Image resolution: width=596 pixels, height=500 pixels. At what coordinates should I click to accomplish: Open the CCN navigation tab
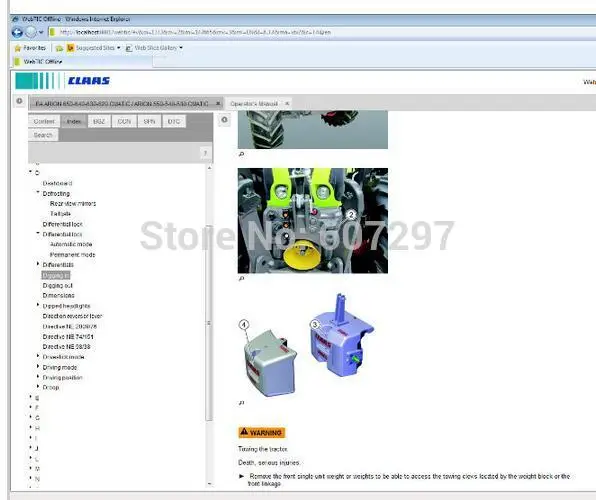pos(124,121)
